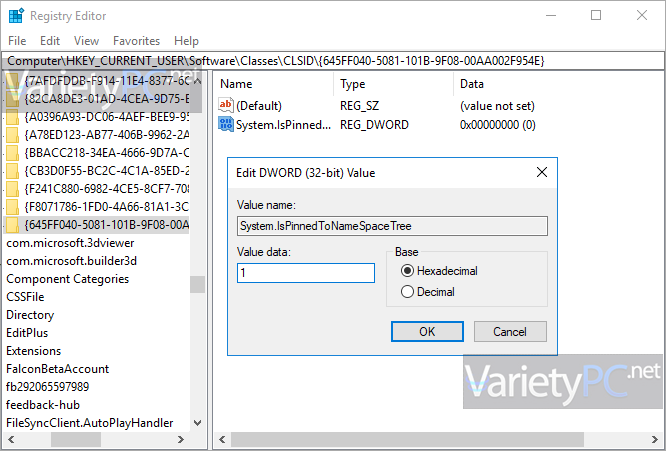The height and width of the screenshot is (451, 666).
Task: Select the {F241C880-6982-4CE5 tree key
Action: (107, 189)
